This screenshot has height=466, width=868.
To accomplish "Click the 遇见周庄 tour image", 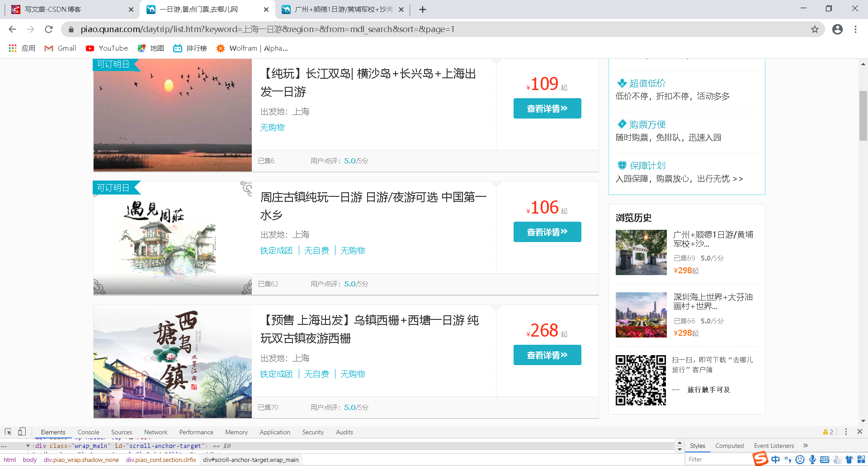I will click(173, 238).
